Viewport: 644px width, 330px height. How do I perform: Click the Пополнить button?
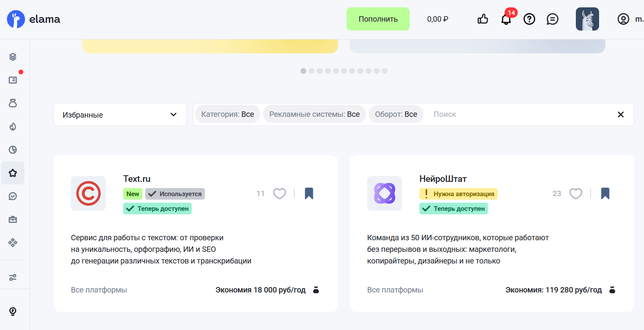[x=378, y=19]
